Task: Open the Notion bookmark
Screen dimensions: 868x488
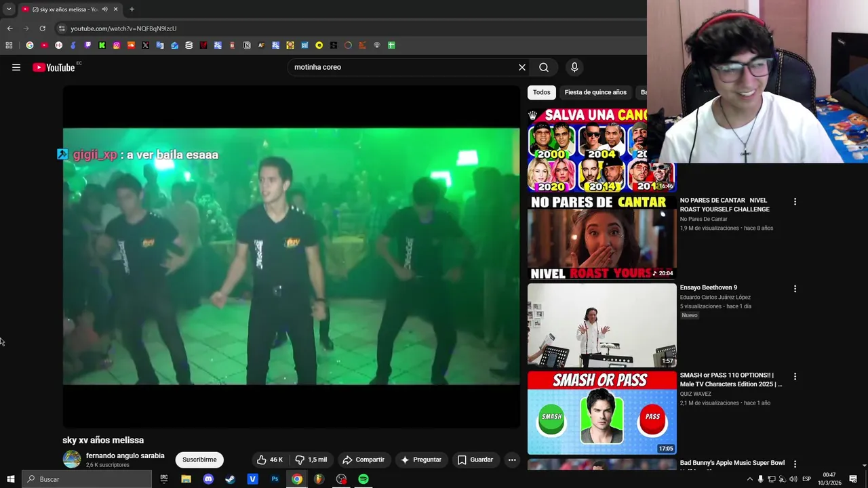Action: click(x=247, y=45)
